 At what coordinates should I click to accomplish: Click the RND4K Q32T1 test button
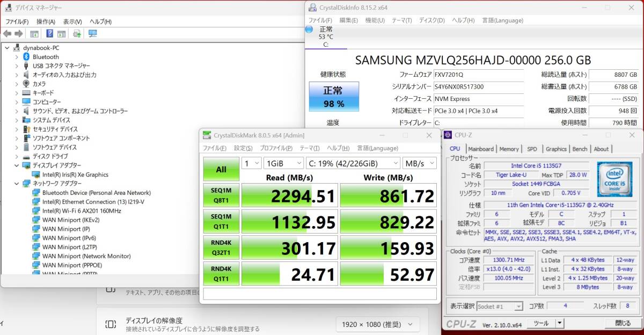pos(221,247)
